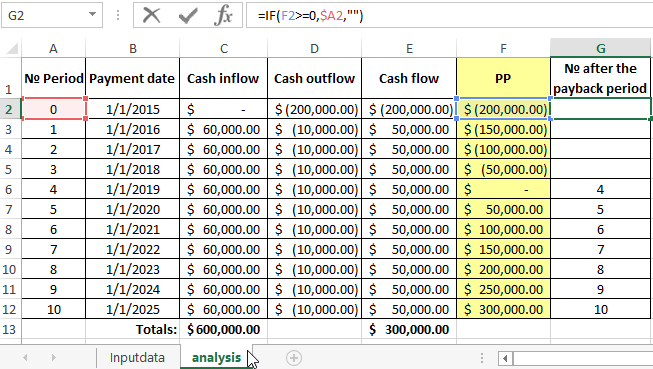The width and height of the screenshot is (653, 369).
Task: Confirm the formula with the checkmark icon
Action: [x=188, y=16]
